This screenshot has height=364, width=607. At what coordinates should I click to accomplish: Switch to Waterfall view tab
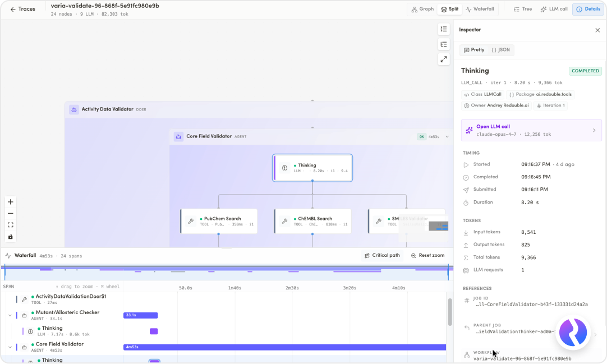(x=480, y=9)
